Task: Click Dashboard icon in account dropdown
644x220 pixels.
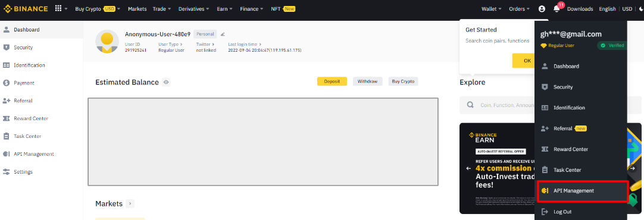Action: click(545, 66)
